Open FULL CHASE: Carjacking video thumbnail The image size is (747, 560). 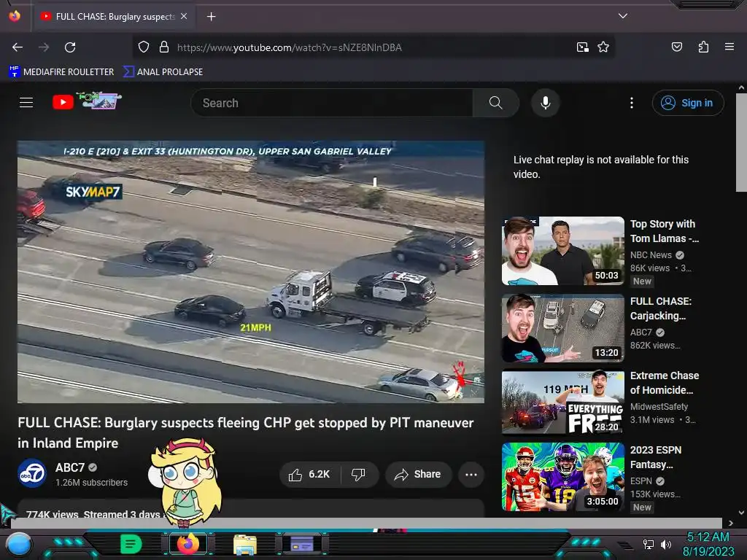[562, 329]
